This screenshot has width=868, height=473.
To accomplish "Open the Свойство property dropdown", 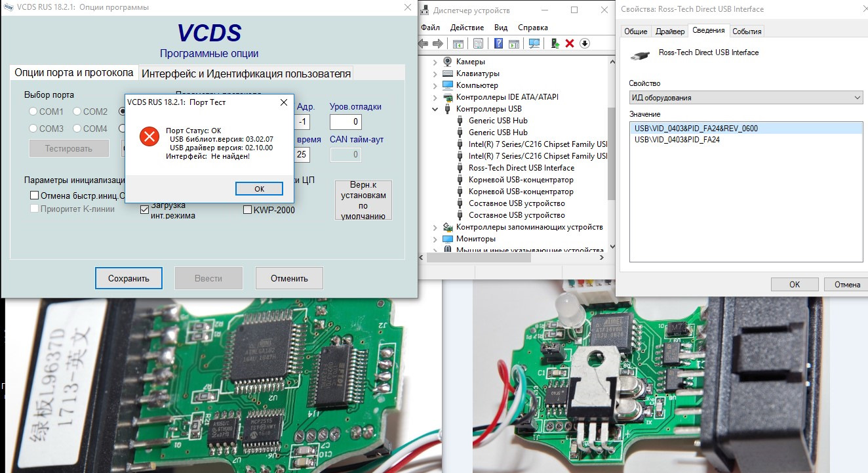I will coord(745,98).
